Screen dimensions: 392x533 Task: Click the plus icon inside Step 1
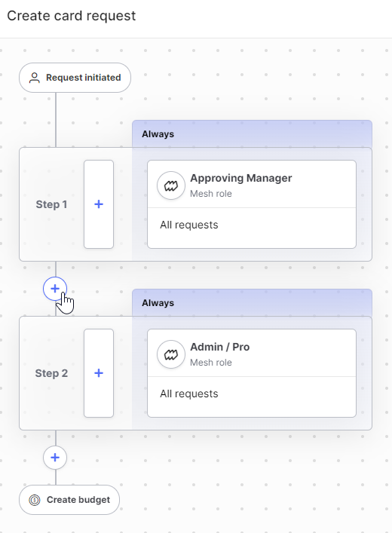(99, 204)
